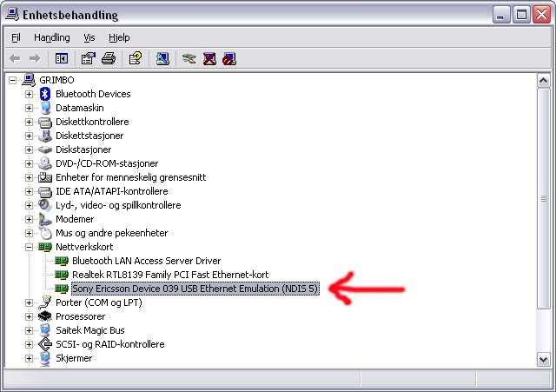
Task: Expand the DVD-/CD-ROM-stasjoner node
Action: point(29,164)
